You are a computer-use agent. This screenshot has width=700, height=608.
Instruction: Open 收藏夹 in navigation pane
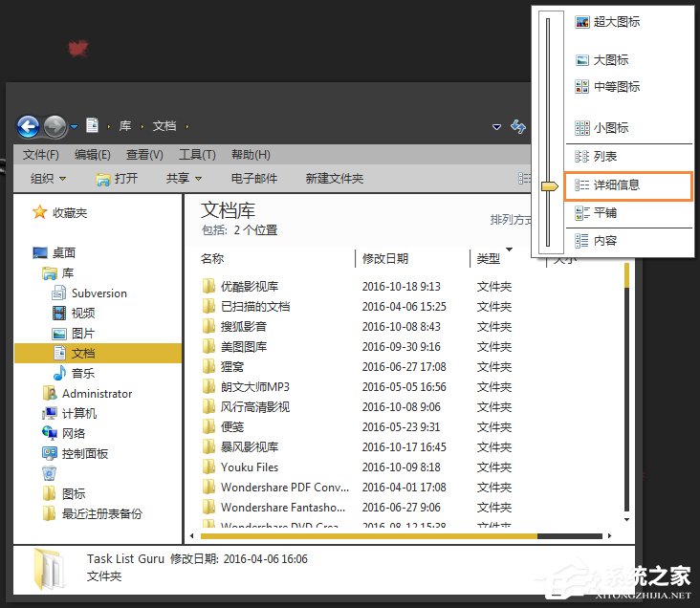click(60, 212)
